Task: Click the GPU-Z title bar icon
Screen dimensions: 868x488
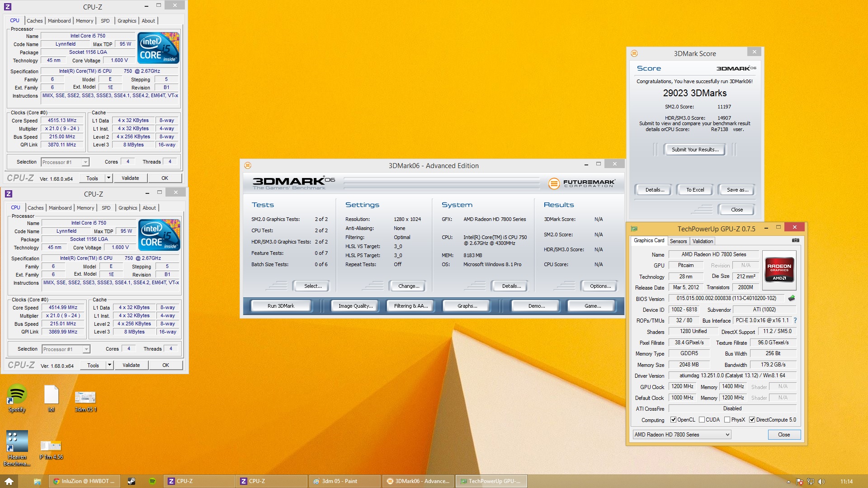Action: [634, 229]
